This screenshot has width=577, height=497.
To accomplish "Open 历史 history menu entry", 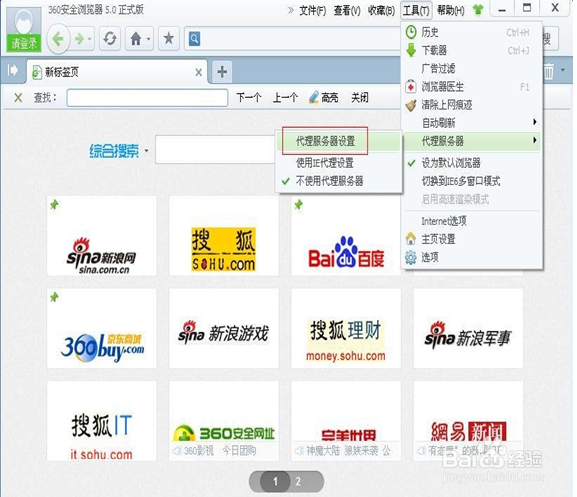I will [472, 32].
